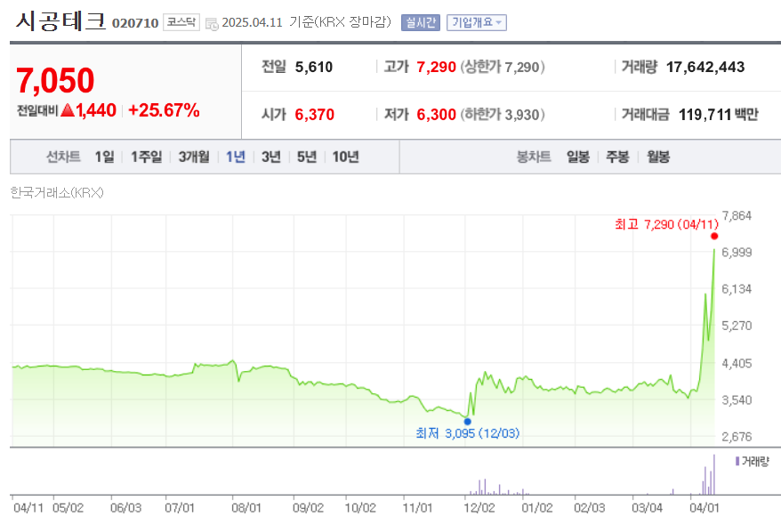Screen dimensions: 781x532
Task: Switch to the 주봉 weekly candle chart
Action: 616,157
